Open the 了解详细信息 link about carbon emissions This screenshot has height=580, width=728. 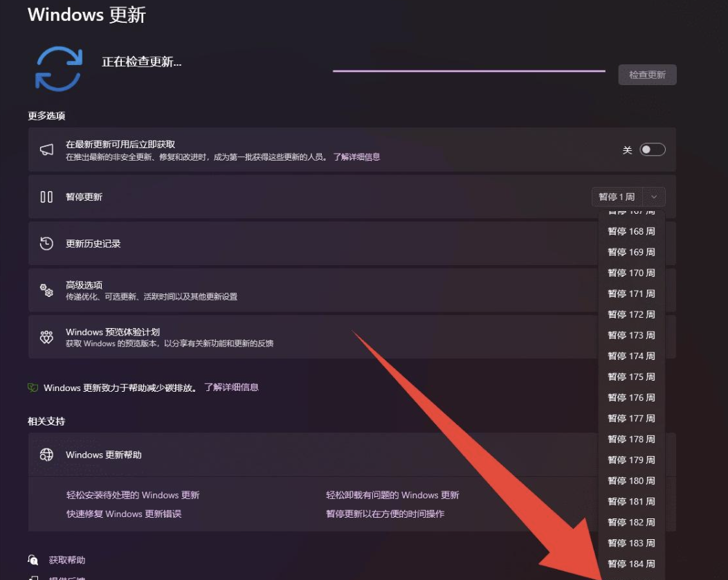tap(231, 388)
